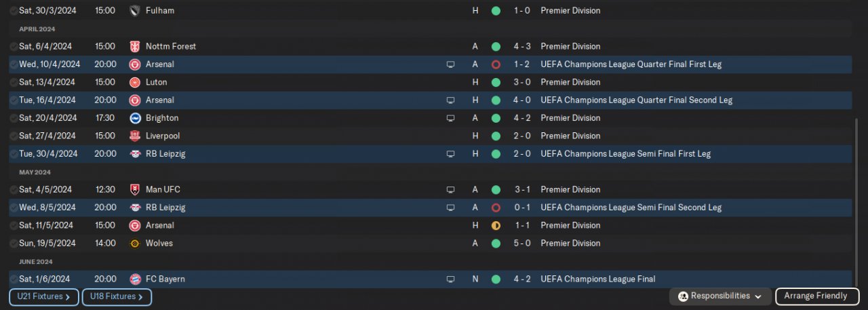Toggle the checkmark beside Sat, 1/6/2024 fixture
The height and width of the screenshot is (310, 868).
click(x=14, y=279)
